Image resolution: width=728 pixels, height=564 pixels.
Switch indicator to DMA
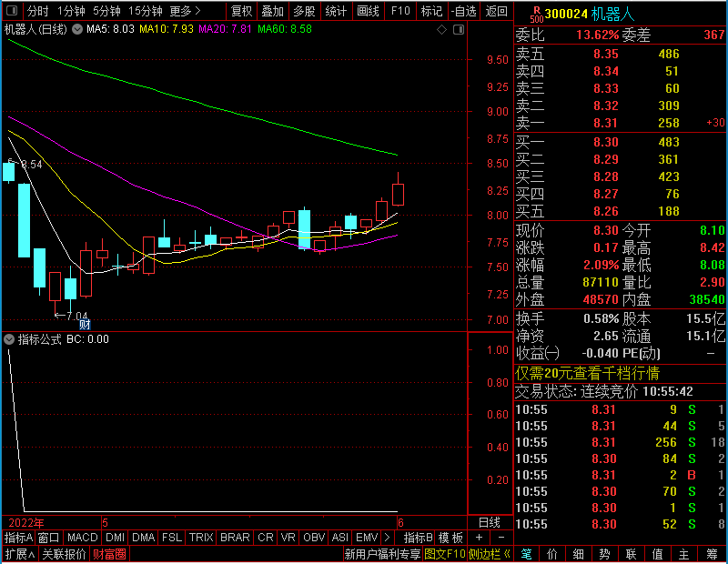[x=143, y=538]
